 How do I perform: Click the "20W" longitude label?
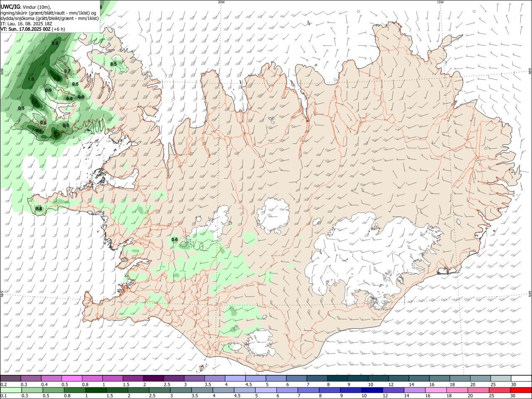221,2
